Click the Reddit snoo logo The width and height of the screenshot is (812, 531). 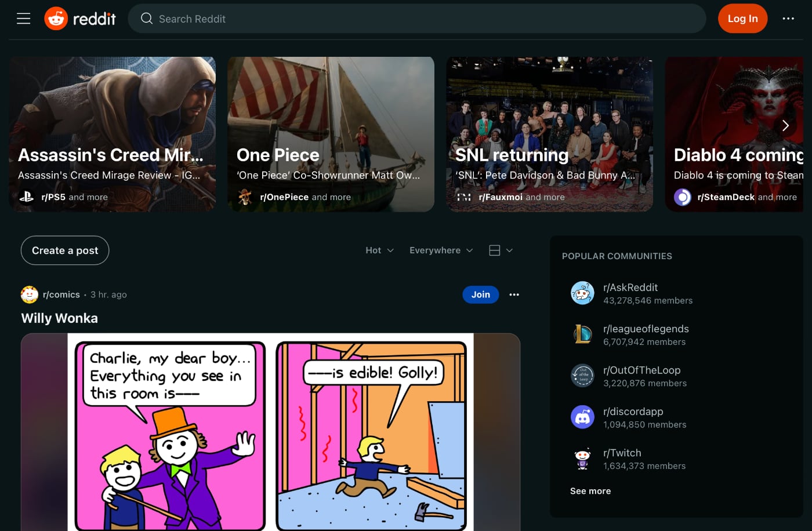pos(56,19)
